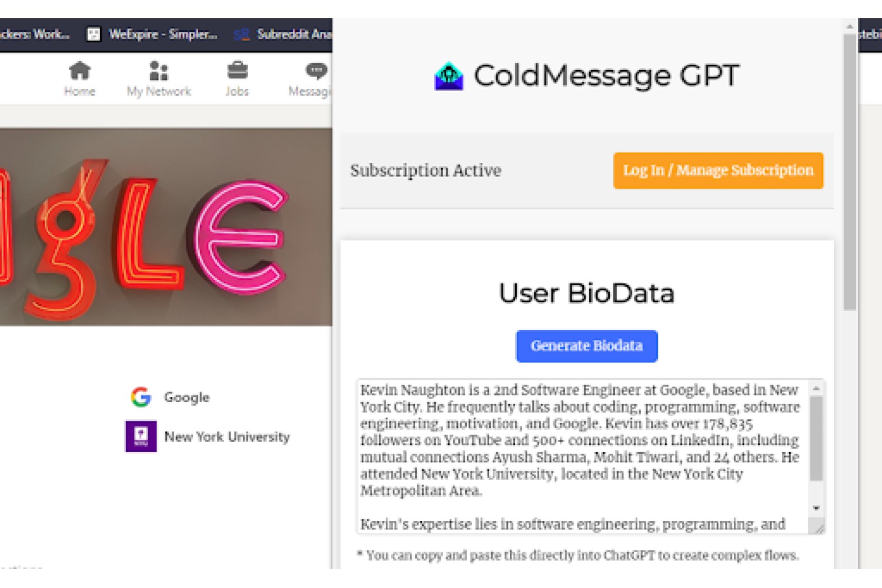Click the Generate Biodata button
Screen dimensions: 882x588
click(x=587, y=346)
